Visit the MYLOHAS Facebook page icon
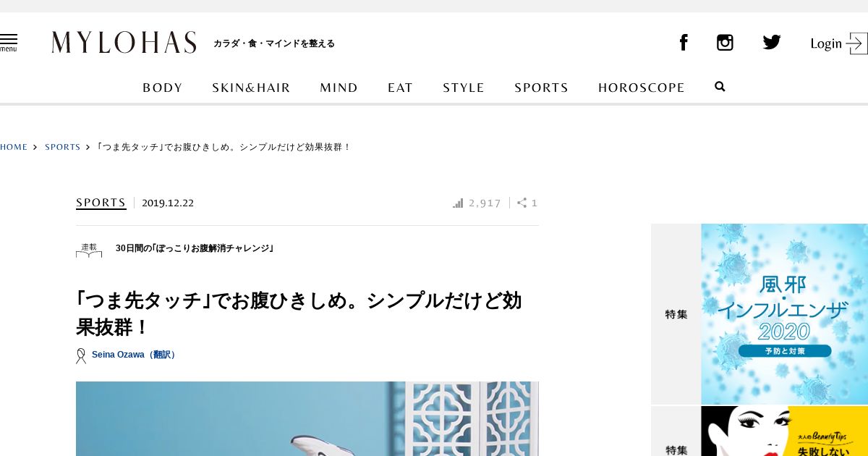868x456 pixels. point(683,43)
